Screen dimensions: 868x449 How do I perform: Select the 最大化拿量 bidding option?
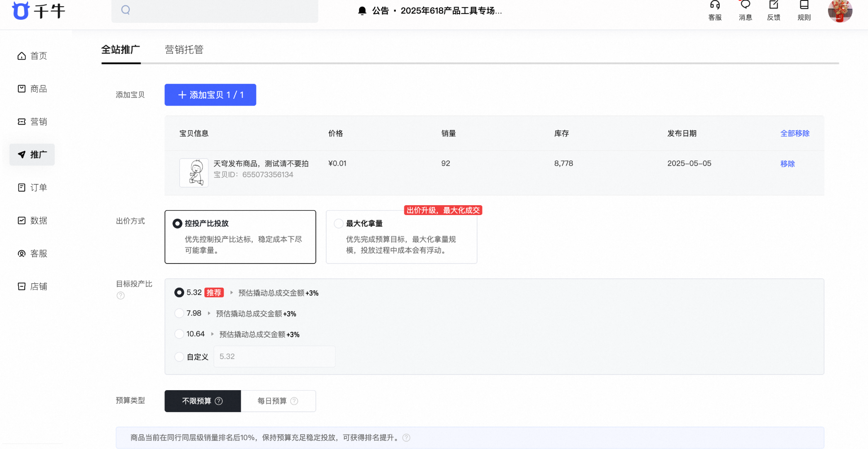[401, 237]
